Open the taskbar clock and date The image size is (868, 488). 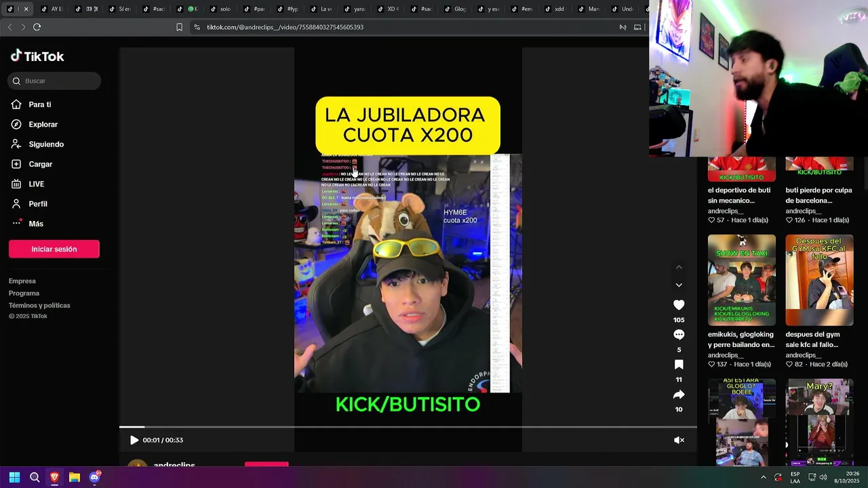point(846,477)
